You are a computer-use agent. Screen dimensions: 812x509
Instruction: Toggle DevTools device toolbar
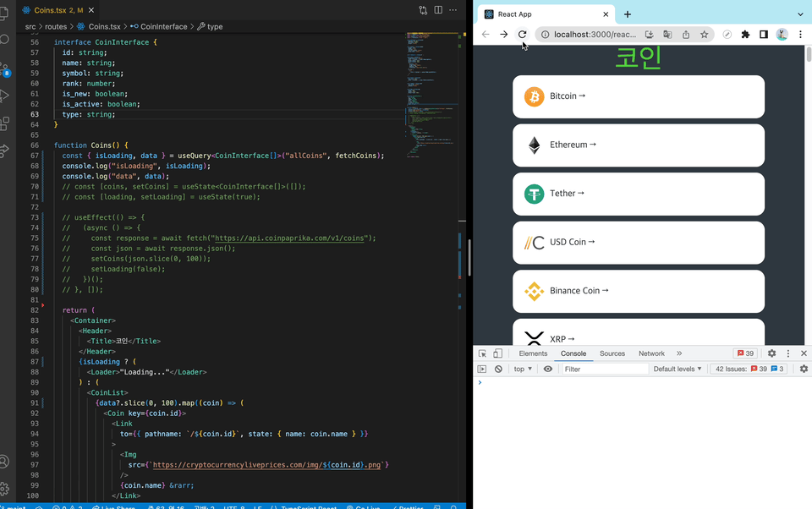pos(497,353)
